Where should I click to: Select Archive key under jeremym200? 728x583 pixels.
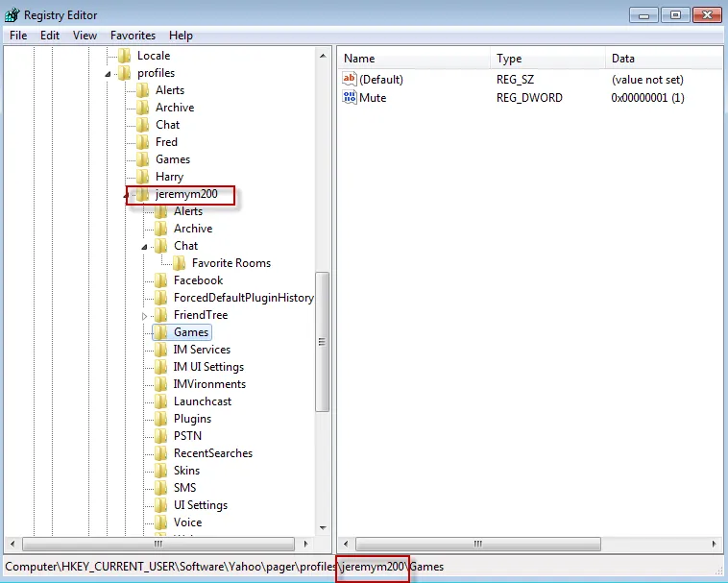[193, 229]
